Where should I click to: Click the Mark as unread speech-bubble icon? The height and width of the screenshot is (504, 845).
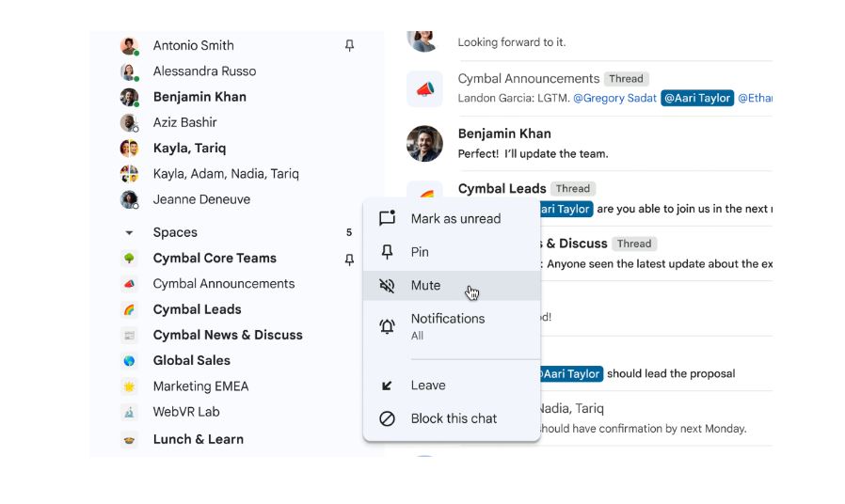(x=387, y=218)
